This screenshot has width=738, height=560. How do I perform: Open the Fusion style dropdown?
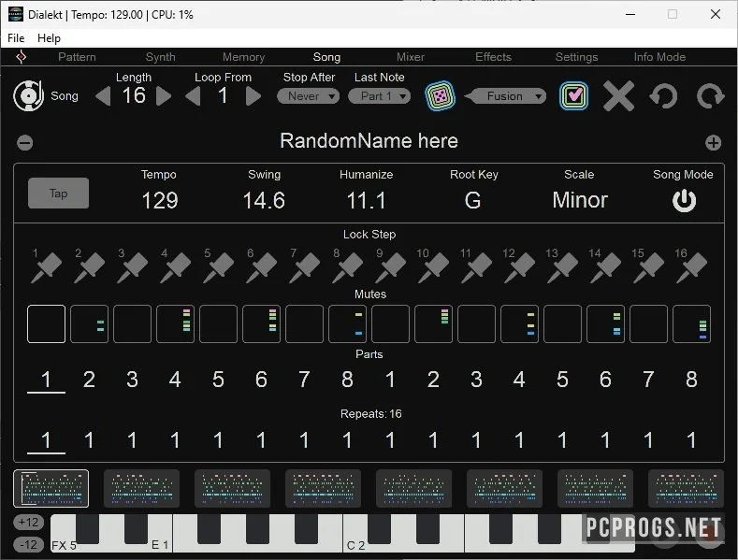(505, 96)
